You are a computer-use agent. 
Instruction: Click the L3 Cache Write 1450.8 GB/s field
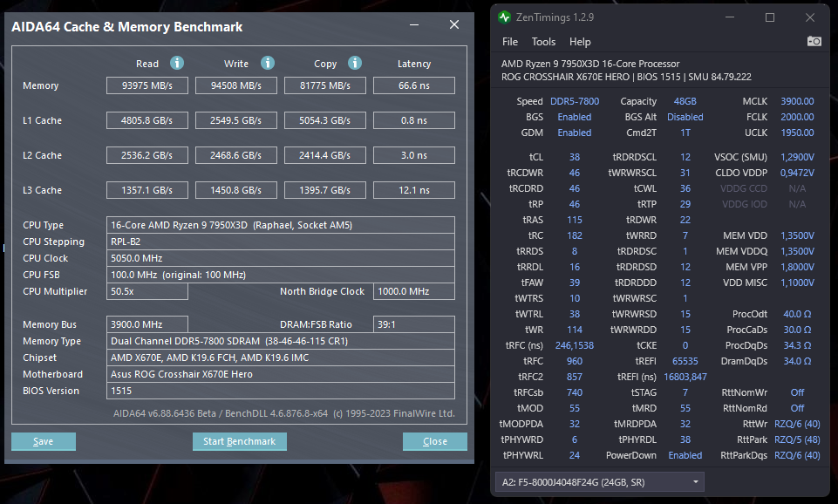point(236,190)
